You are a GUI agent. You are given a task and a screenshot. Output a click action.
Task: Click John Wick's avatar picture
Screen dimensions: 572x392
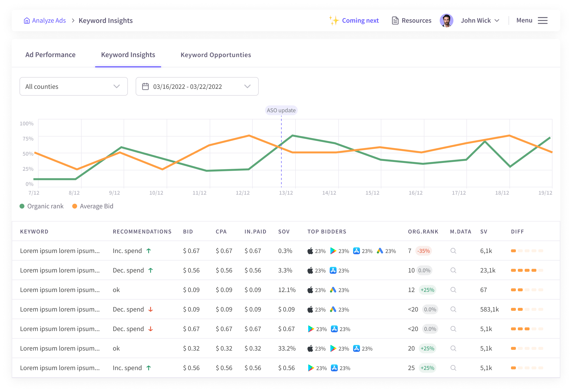click(446, 20)
